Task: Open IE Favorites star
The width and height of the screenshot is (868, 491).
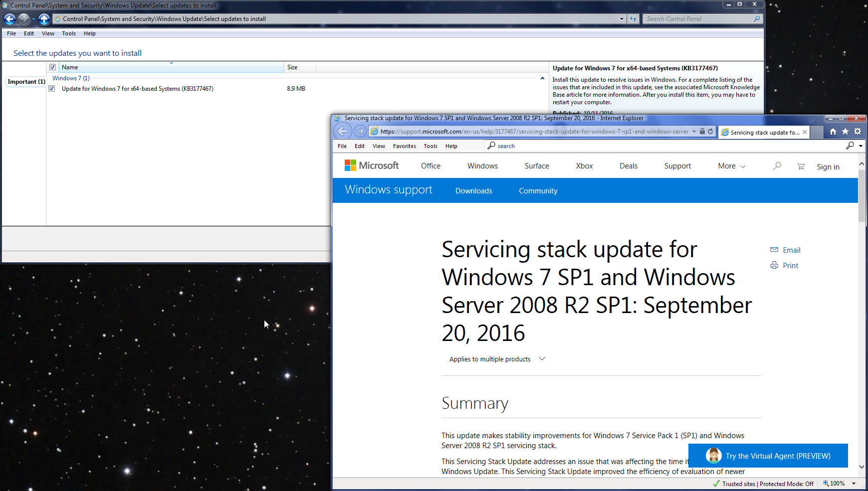Action: click(845, 132)
